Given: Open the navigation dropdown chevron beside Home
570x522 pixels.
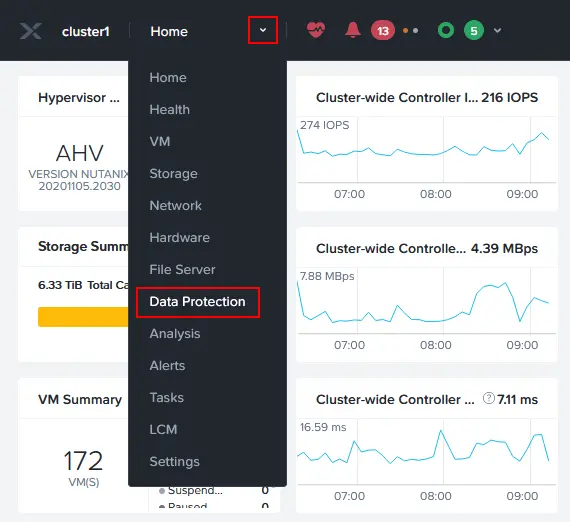Looking at the screenshot, I should coord(263,30).
